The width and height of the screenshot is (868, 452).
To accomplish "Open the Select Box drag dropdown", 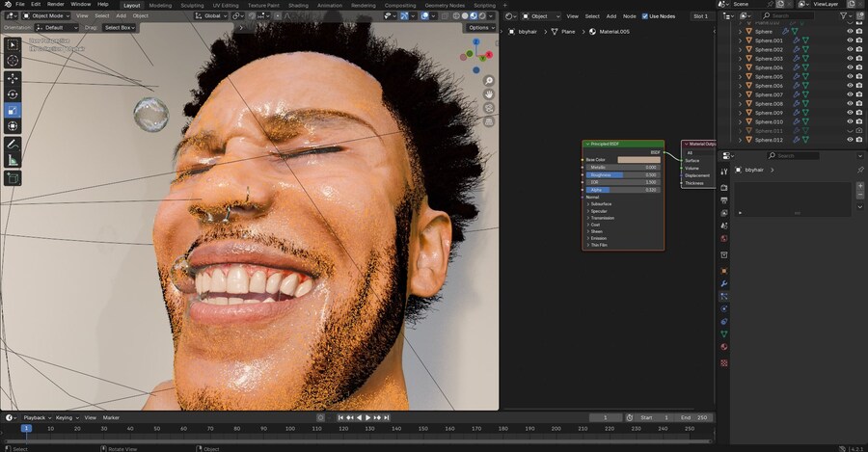I will click(119, 27).
